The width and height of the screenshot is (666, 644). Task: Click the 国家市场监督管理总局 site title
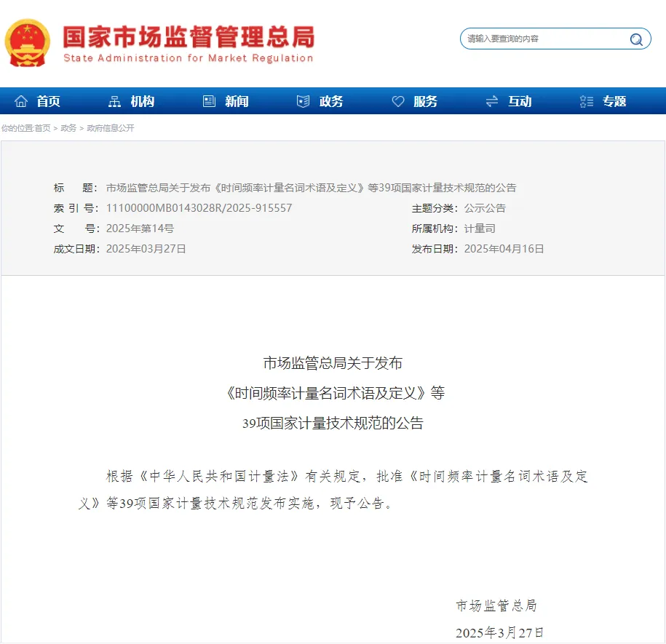coord(189,36)
